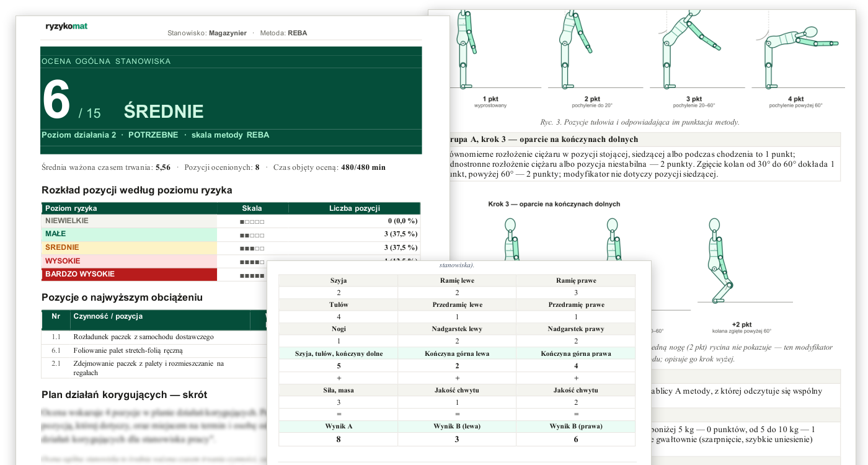Click the '3 pkt pochylenie 20–60°' figure label
The width and height of the screenshot is (868, 465).
tap(694, 102)
